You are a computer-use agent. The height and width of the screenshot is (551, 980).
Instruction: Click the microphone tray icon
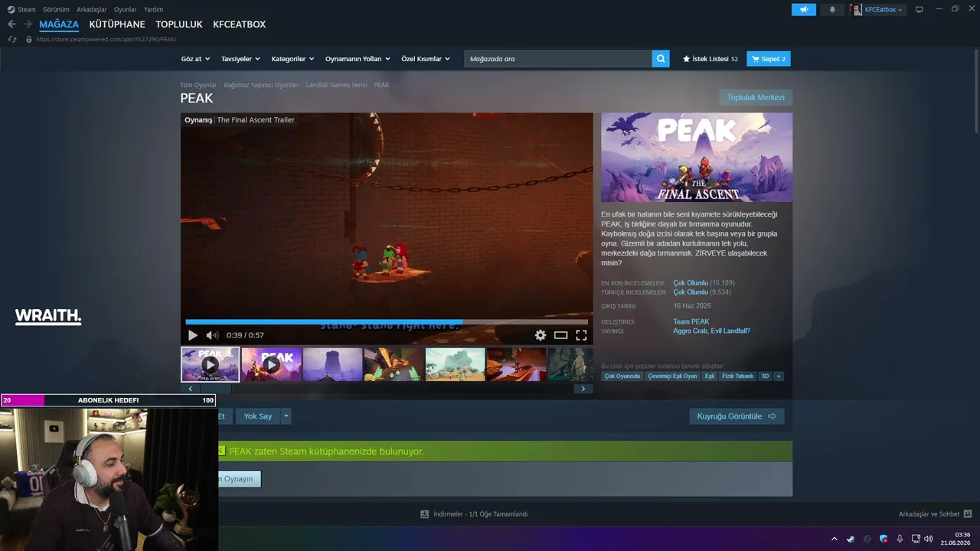(x=900, y=539)
